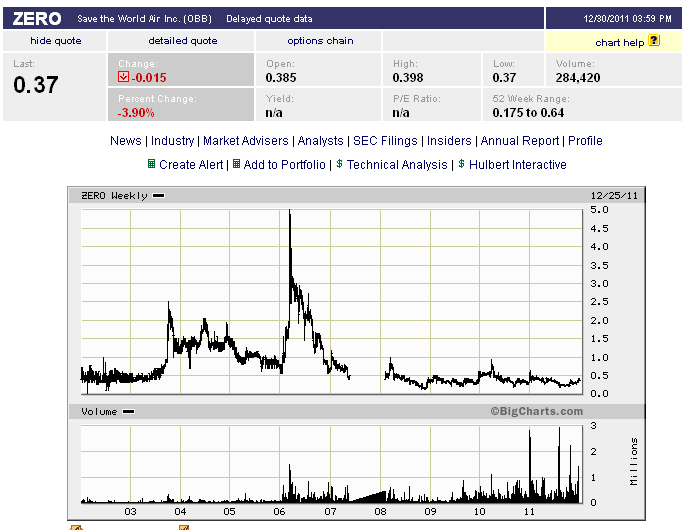This screenshot has width=682, height=530.
Task: Open the Industry link
Action: pos(172,141)
